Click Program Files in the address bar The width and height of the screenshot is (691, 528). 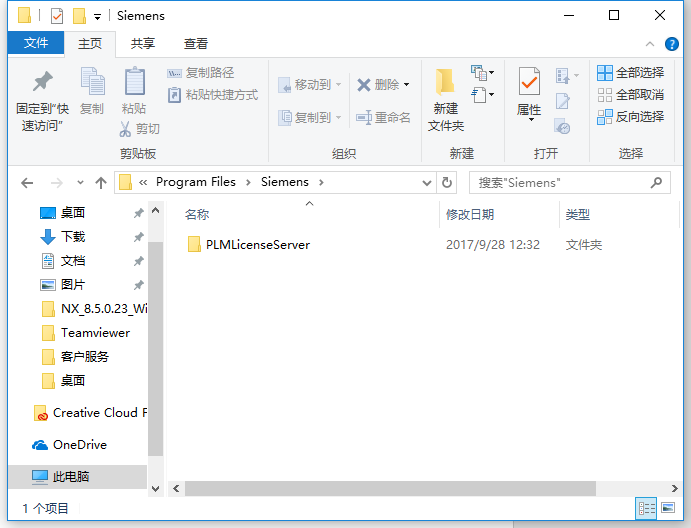click(x=196, y=182)
